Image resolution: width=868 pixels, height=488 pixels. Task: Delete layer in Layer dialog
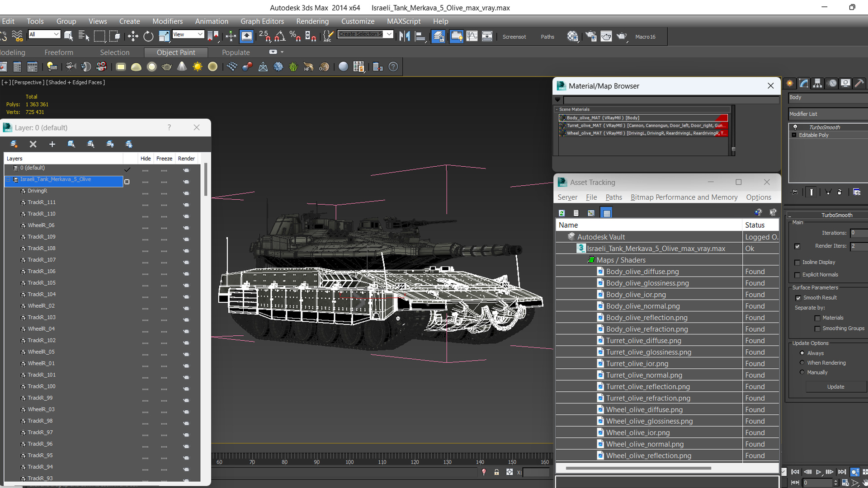33,144
